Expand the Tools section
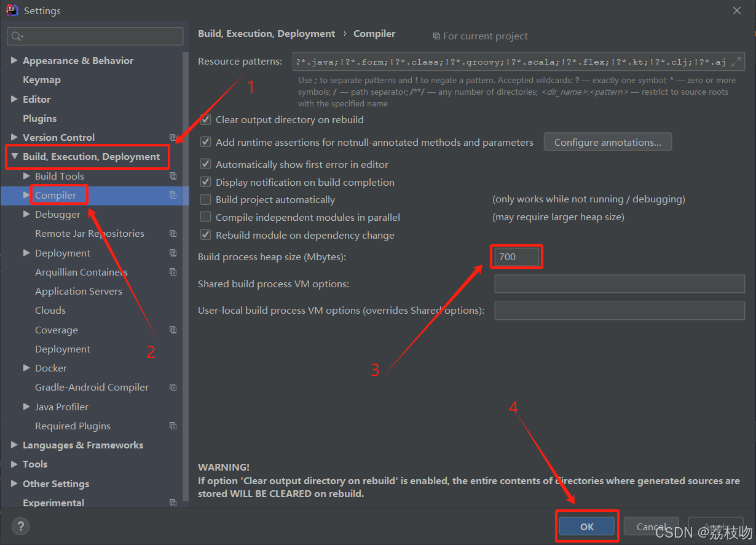Screen dimensions: 756x545 pyautogui.click(x=14, y=464)
